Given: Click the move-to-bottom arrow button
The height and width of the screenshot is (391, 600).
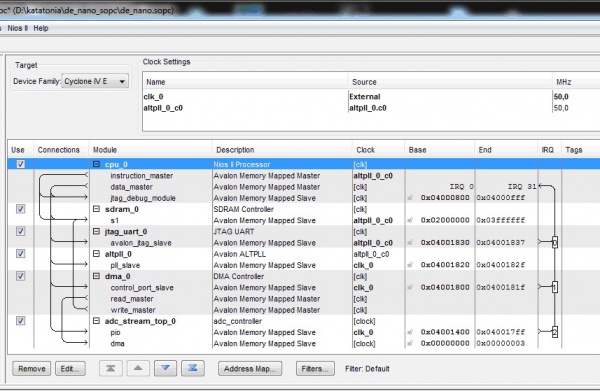Looking at the screenshot, I should pyautogui.click(x=192, y=368).
